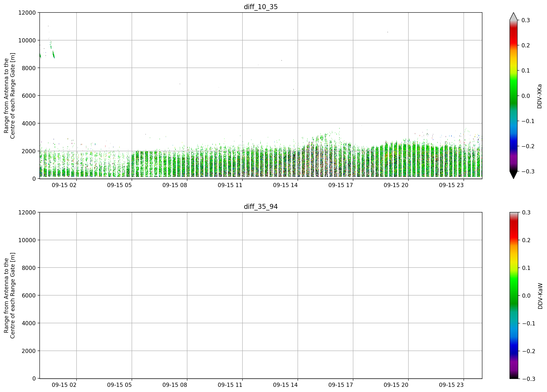Click the 0.3 tick on the DDV-XKa colorbar
Viewport: 547px width, 392px height.
[x=526, y=20]
